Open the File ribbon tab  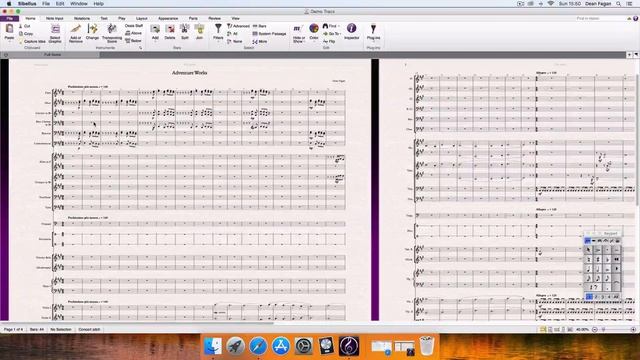click(9, 18)
